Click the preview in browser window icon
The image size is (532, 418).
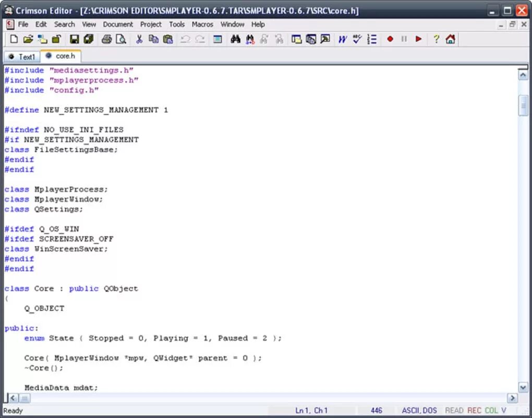pyautogui.click(x=325, y=39)
